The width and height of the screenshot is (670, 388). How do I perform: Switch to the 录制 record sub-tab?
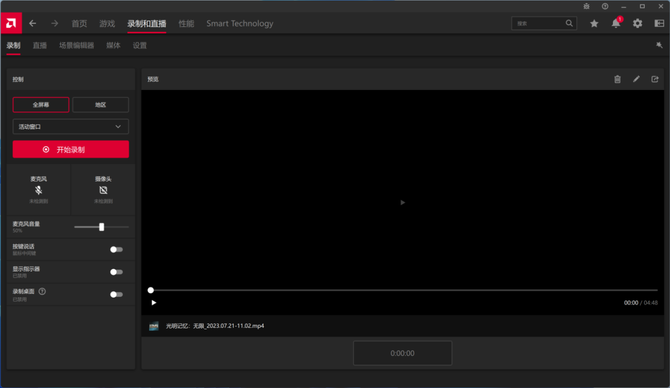pyautogui.click(x=13, y=45)
